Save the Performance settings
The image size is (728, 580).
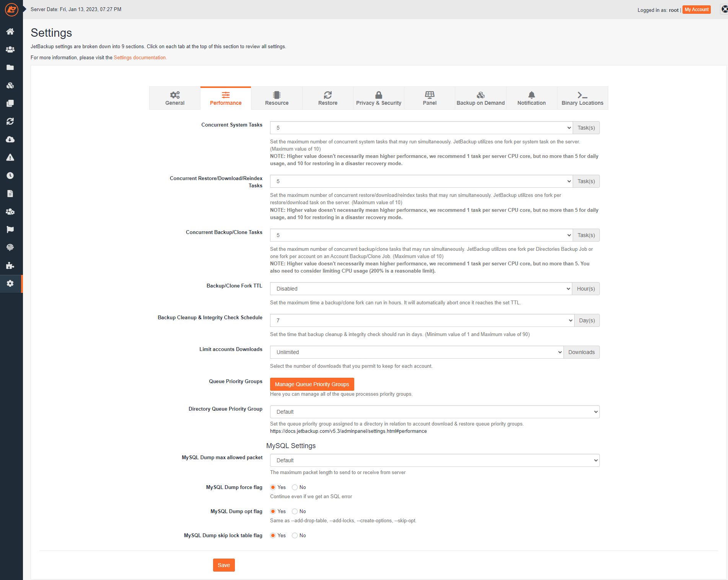point(223,565)
